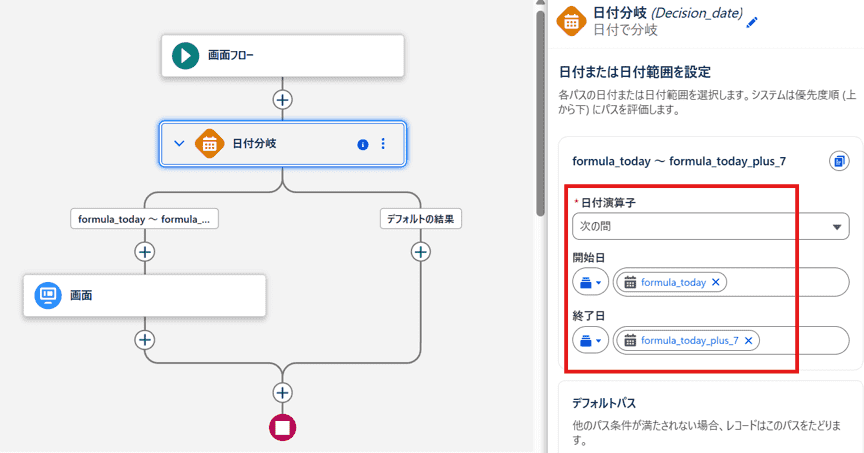Click the canvas vertical scrollbar
Screen dimensions: 864x453
(541, 113)
